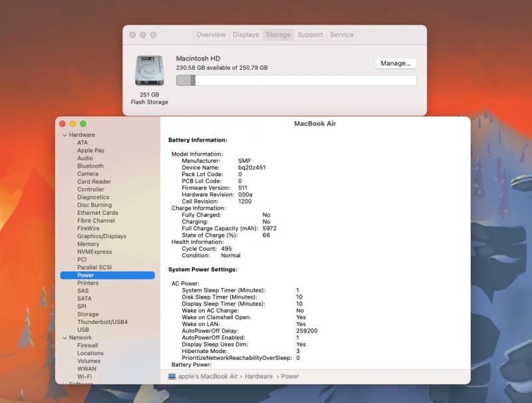Screen dimensions: 532x403
Task: Select Controller in the sidebar
Action: 90,190
